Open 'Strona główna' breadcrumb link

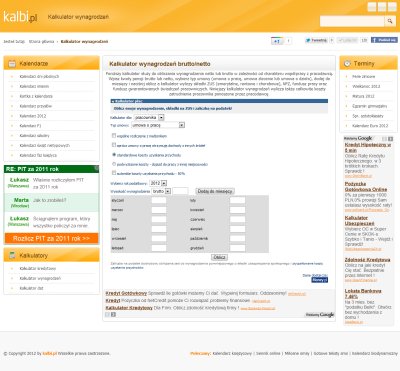[41, 41]
